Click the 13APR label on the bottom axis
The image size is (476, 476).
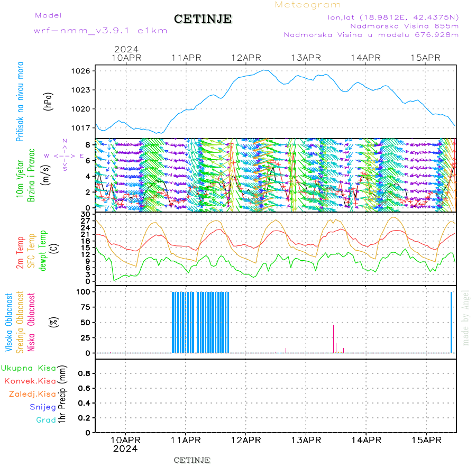306,440
